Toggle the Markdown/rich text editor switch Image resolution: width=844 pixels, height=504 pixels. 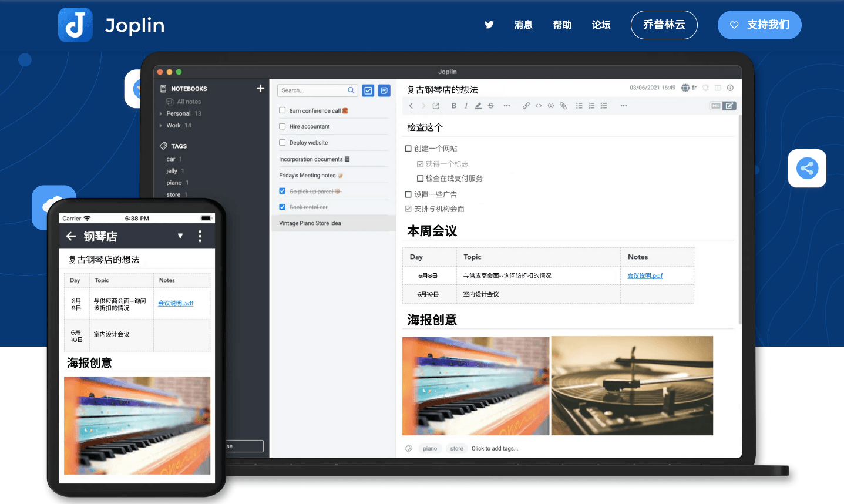pos(722,106)
